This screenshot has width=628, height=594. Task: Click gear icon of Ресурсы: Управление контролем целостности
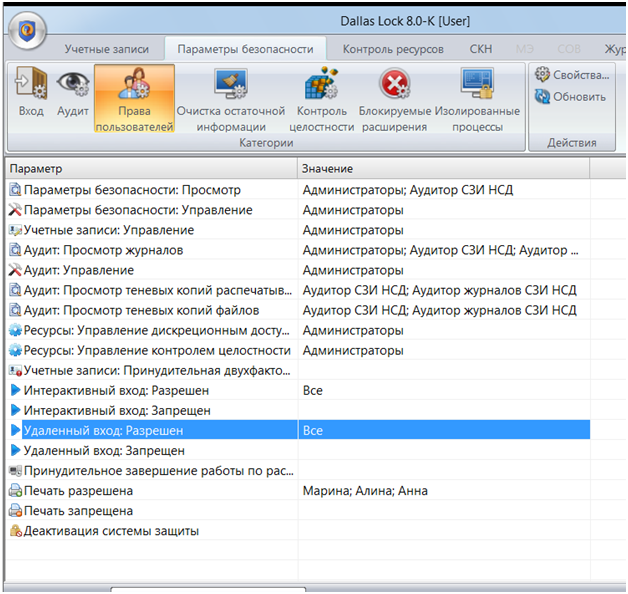coord(15,350)
